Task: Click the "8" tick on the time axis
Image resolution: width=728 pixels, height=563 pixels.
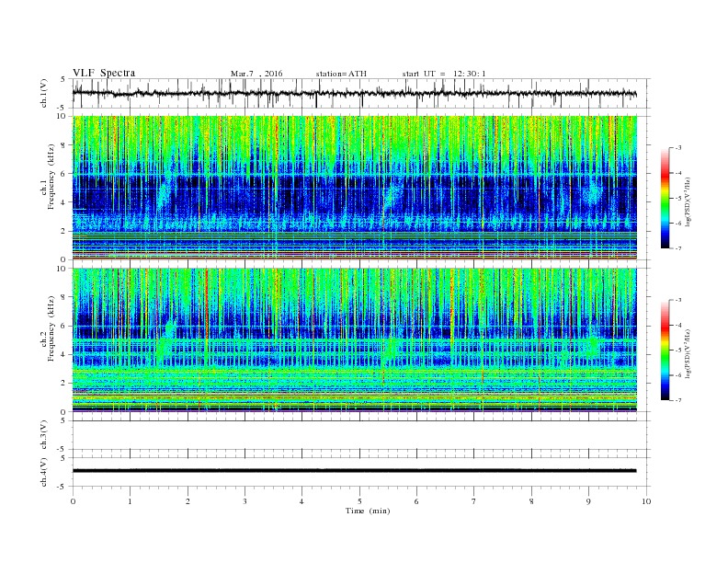Action: coord(531,501)
